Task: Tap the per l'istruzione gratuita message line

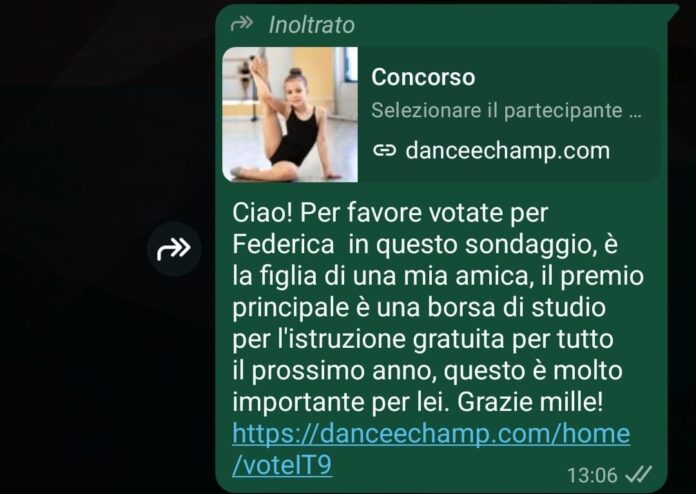Action: [423, 339]
